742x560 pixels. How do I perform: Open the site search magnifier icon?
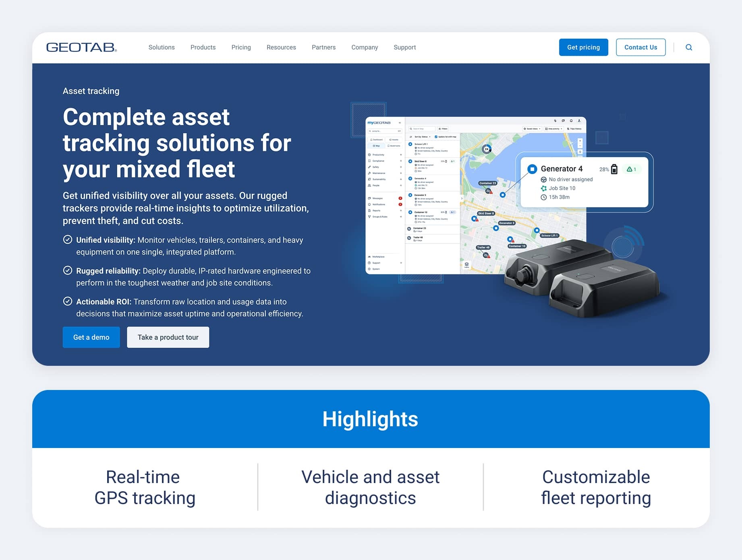point(689,48)
